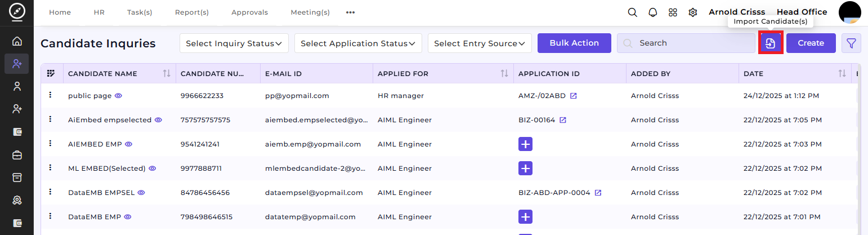This screenshot has height=235, width=868.
Task: Open Approvals menu
Action: [x=250, y=12]
